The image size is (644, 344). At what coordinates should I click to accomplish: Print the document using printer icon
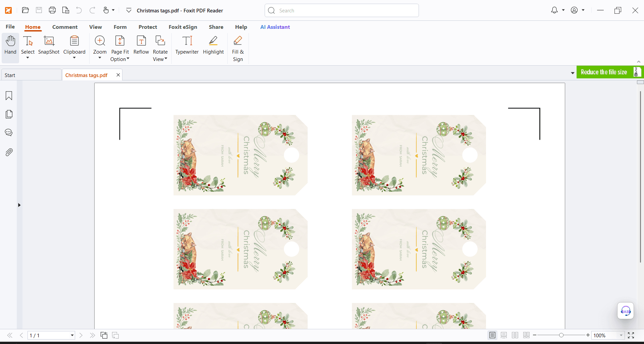(x=52, y=10)
